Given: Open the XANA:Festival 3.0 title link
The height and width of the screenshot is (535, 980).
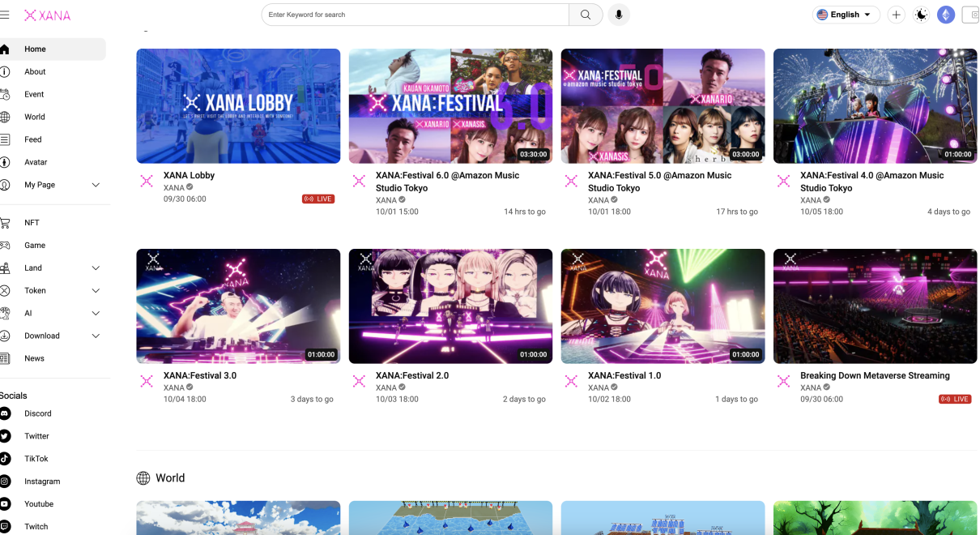Looking at the screenshot, I should click(x=200, y=376).
